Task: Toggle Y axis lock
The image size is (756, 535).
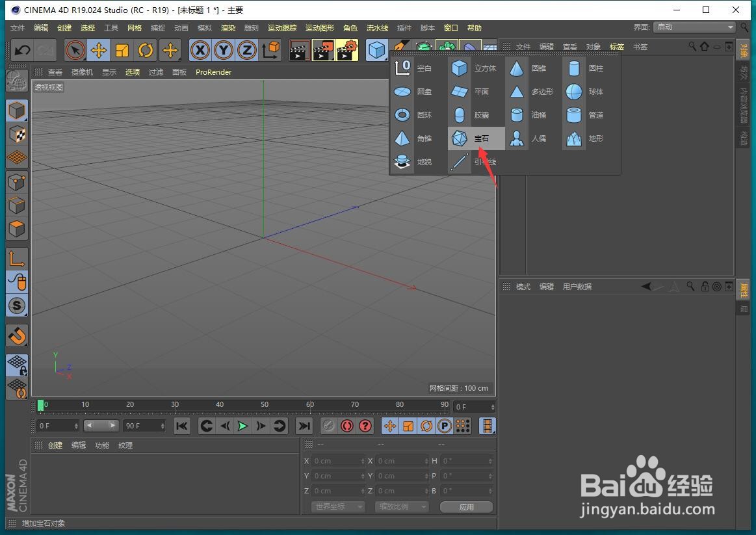Action: click(x=224, y=50)
